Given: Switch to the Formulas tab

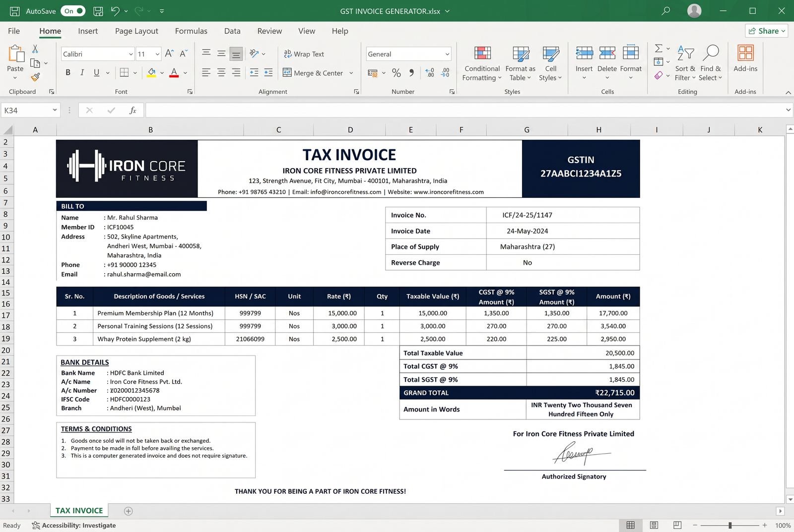Looking at the screenshot, I should tap(191, 31).
